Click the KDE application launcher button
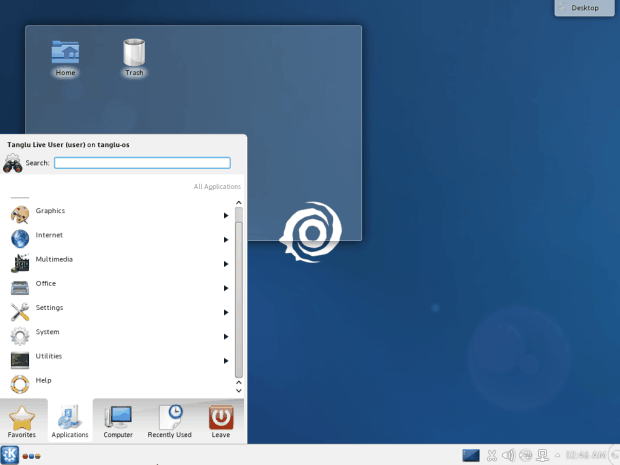This screenshot has height=465, width=620. (x=9, y=455)
